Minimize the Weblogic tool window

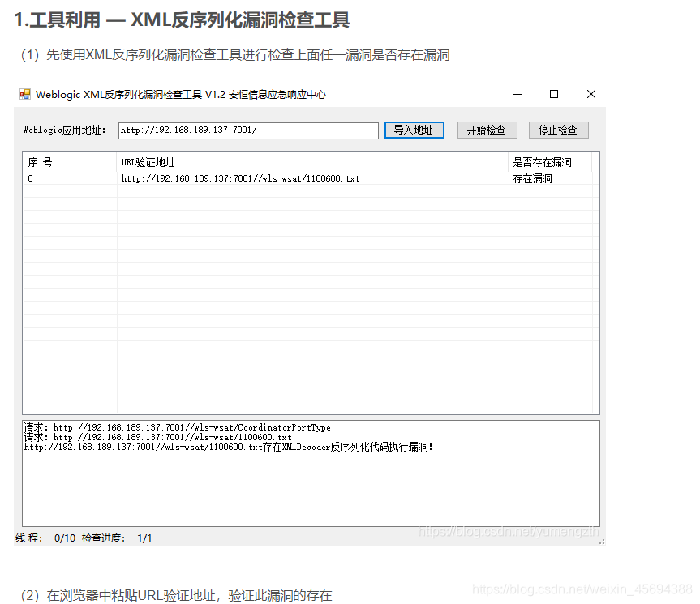pos(517,94)
